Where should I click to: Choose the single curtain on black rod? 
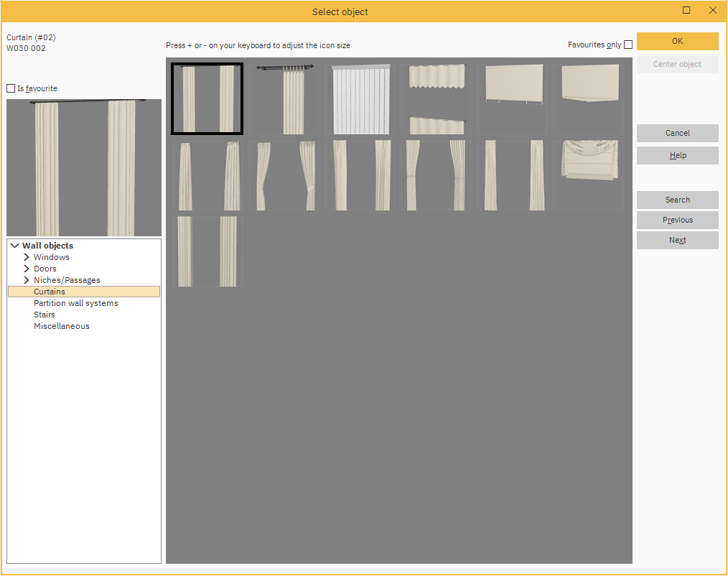[284, 99]
